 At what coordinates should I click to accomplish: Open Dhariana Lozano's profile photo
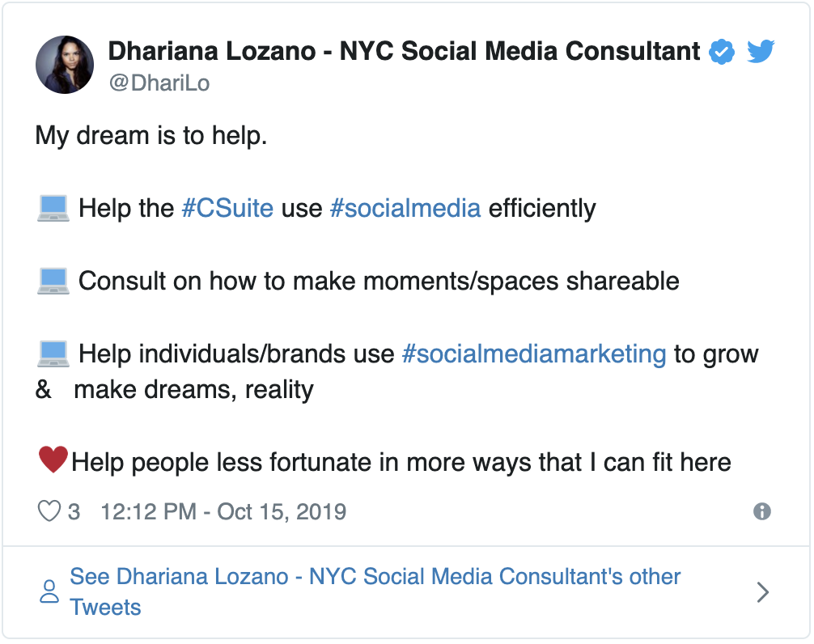coord(65,65)
